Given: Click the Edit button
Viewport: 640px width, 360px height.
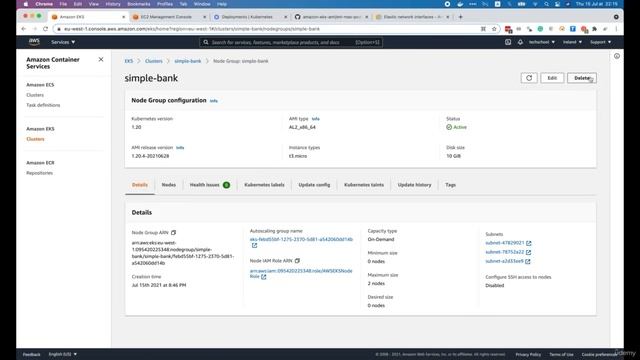Looking at the screenshot, I should coord(552,78).
